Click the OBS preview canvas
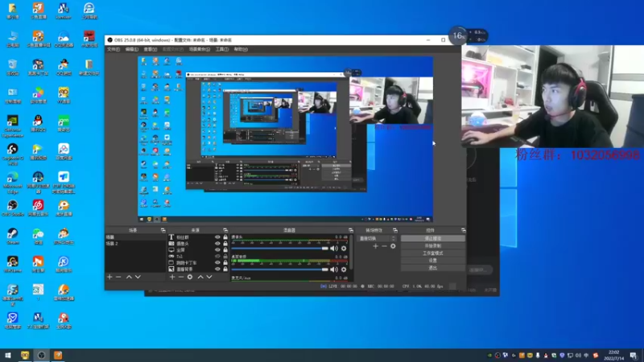The width and height of the screenshot is (644, 362). (285, 139)
